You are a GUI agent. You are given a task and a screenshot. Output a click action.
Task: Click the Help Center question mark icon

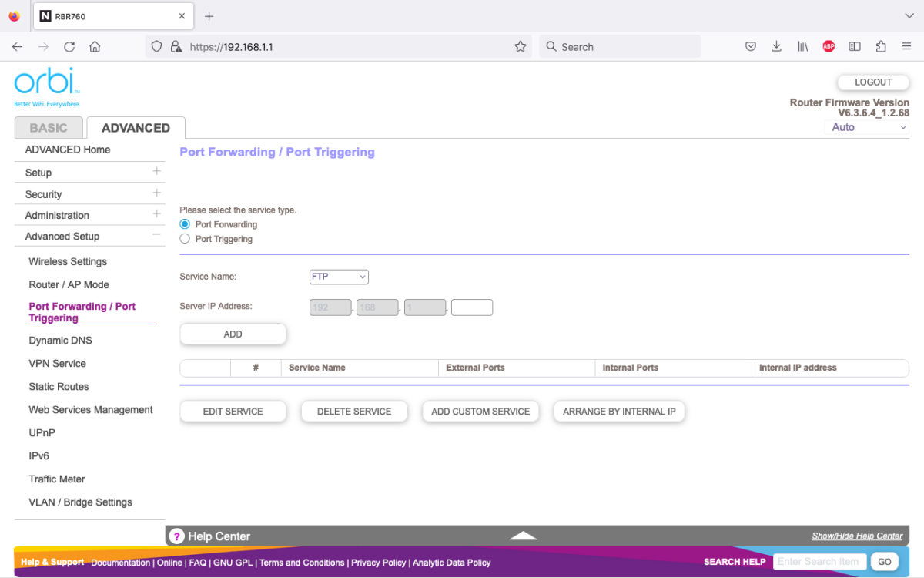coord(176,536)
